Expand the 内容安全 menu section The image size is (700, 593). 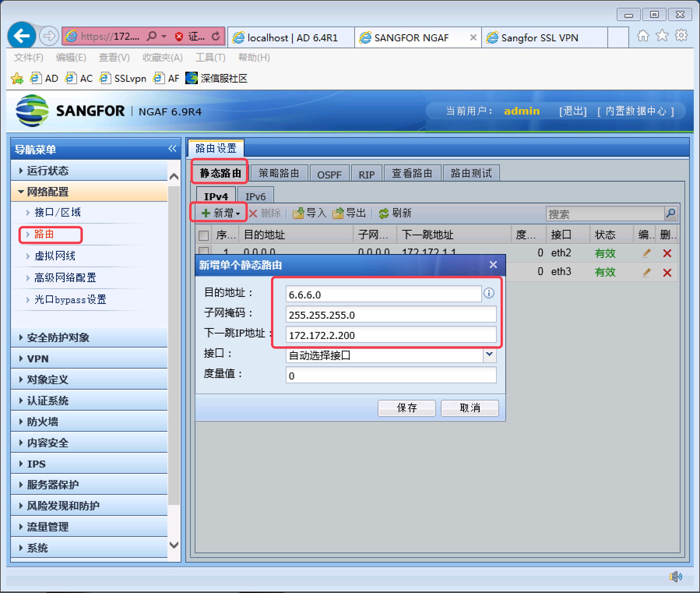(x=89, y=443)
